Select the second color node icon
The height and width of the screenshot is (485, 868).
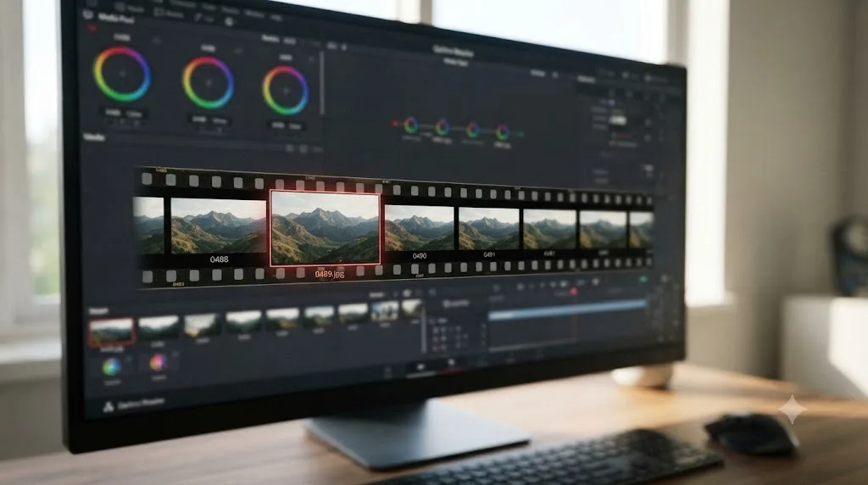tap(442, 127)
